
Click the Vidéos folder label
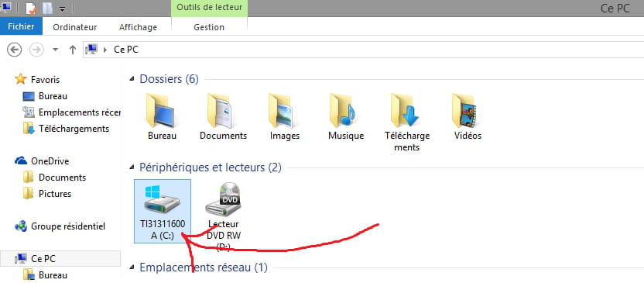coord(468,136)
